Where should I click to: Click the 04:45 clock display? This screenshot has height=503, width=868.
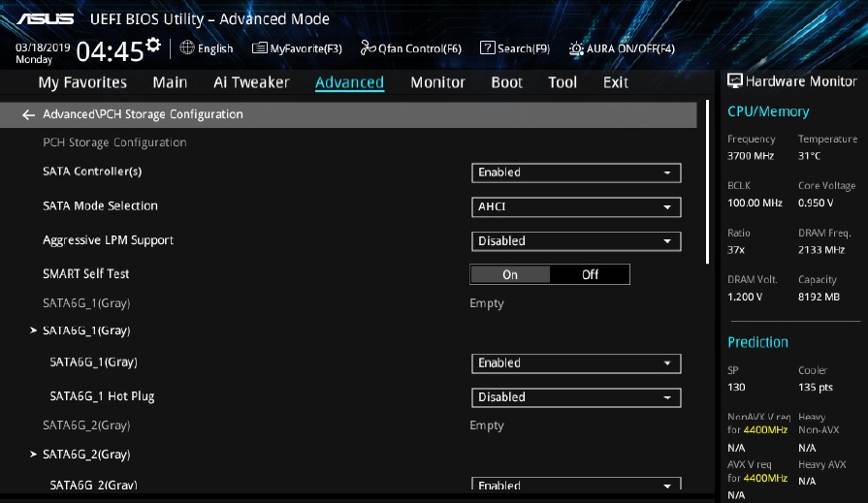pyautogui.click(x=111, y=51)
